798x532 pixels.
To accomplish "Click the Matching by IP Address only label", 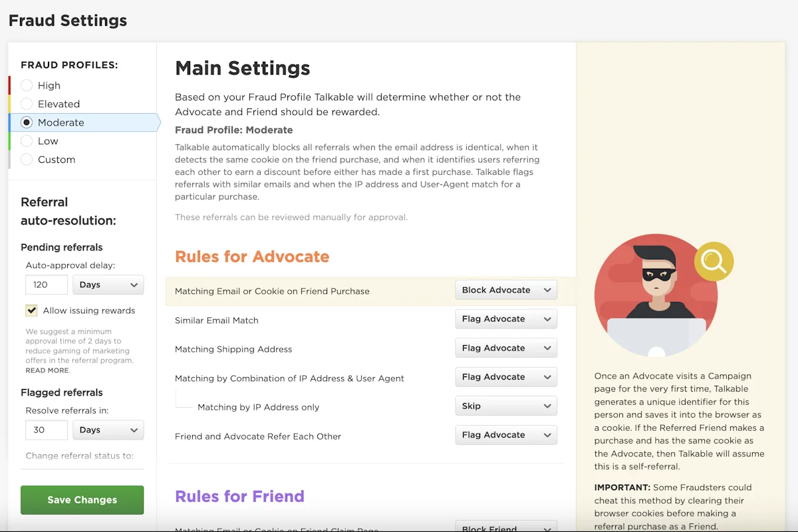I will click(x=259, y=407).
